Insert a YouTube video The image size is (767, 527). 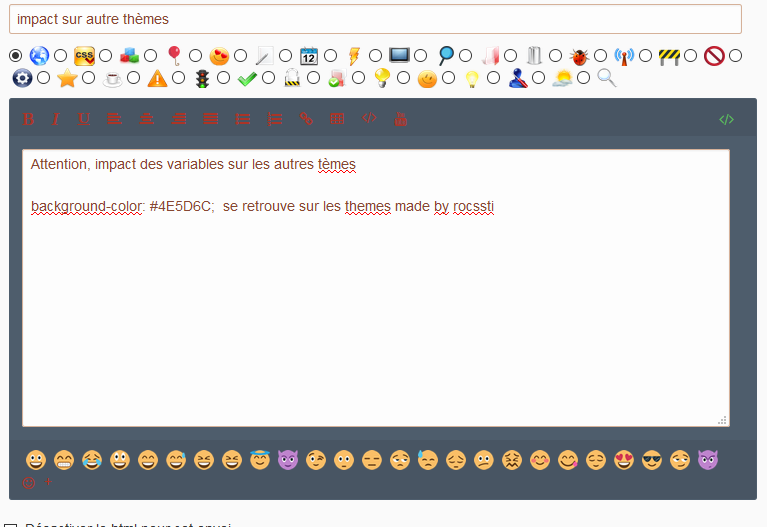401,119
